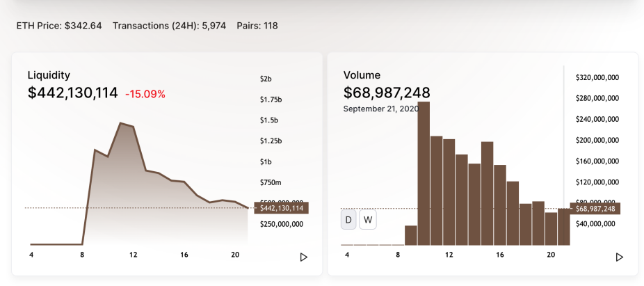Click the $320,000,000 label on Volume y-axis
644x286 pixels.
click(x=597, y=77)
